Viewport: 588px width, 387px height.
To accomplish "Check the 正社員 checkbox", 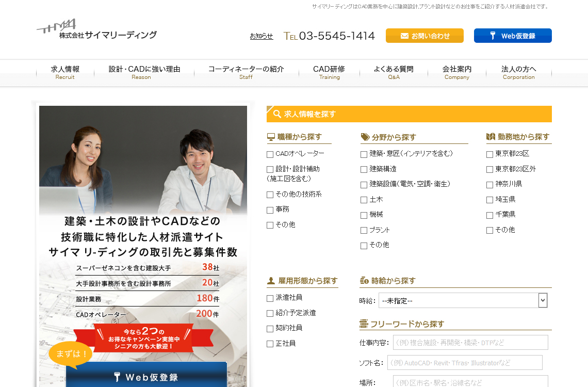I will [269, 343].
